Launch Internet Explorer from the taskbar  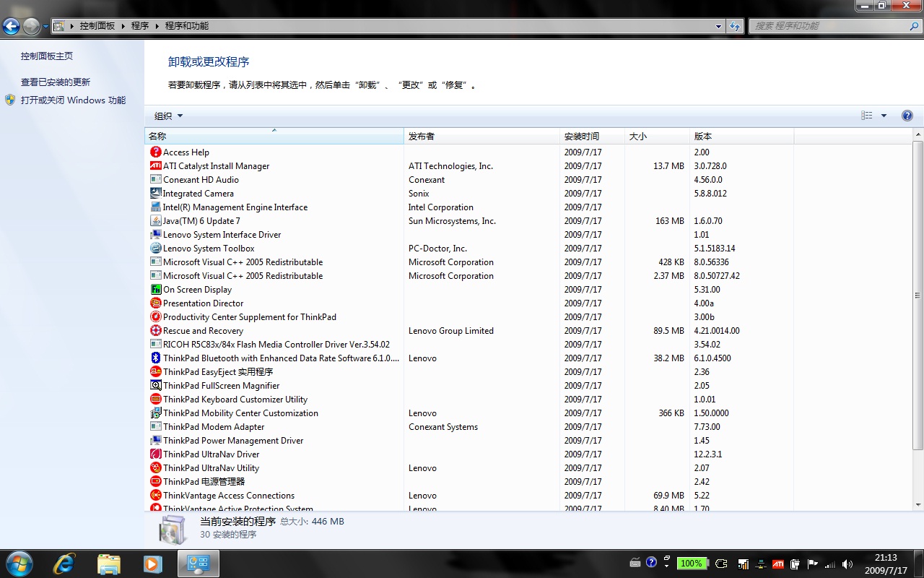[64, 564]
